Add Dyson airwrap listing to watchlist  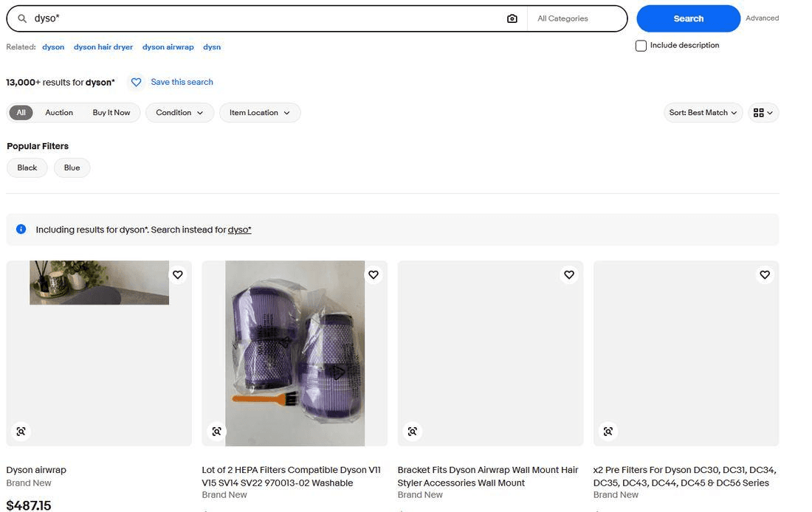(x=178, y=275)
